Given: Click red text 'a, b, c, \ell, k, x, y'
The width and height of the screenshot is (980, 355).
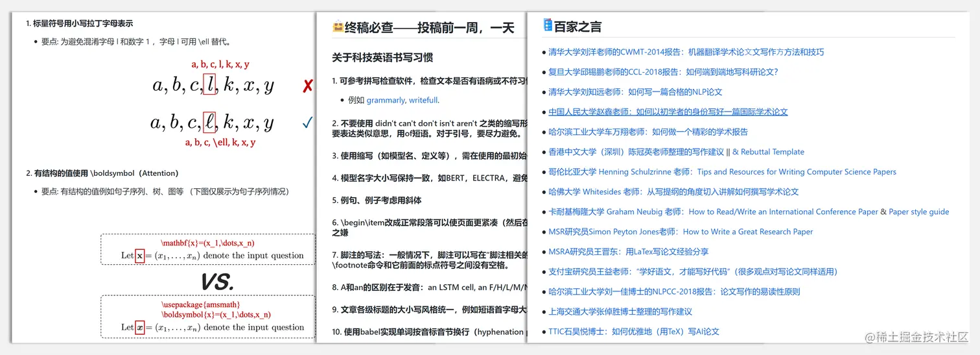Looking at the screenshot, I should coord(220,142).
